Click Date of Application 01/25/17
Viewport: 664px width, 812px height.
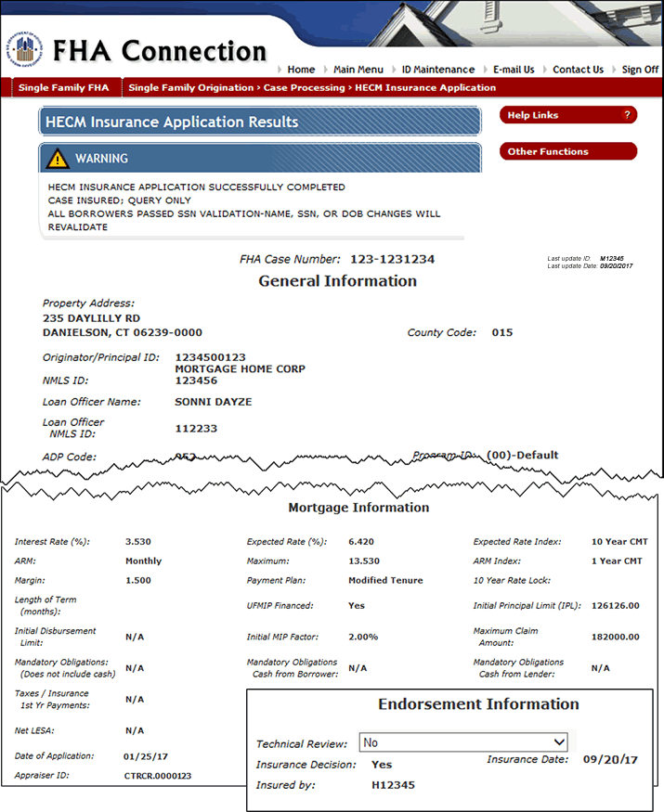146,756
